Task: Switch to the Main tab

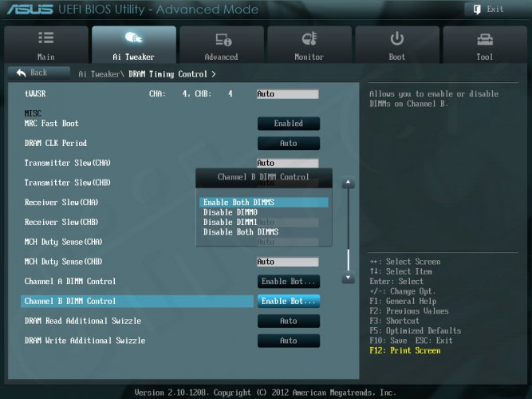Action: pyautogui.click(x=46, y=45)
